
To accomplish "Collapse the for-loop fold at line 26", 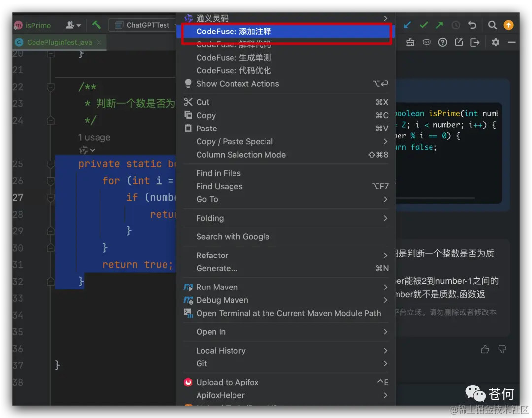I will click(51, 181).
